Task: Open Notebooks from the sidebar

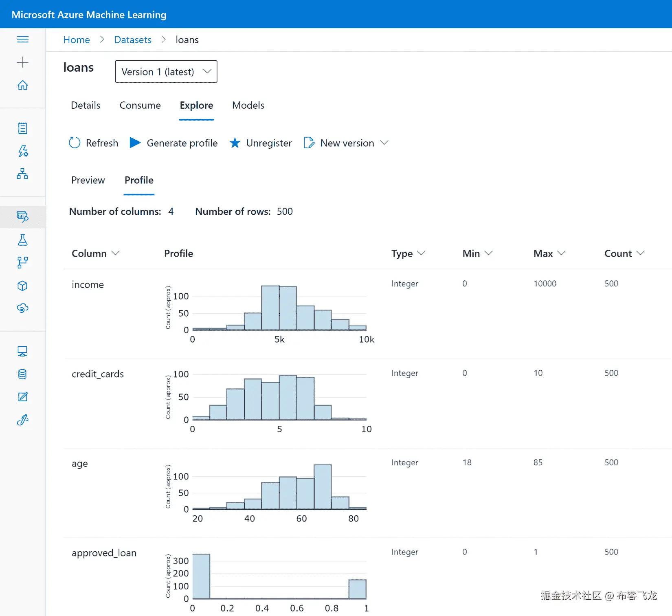Action: tap(23, 128)
